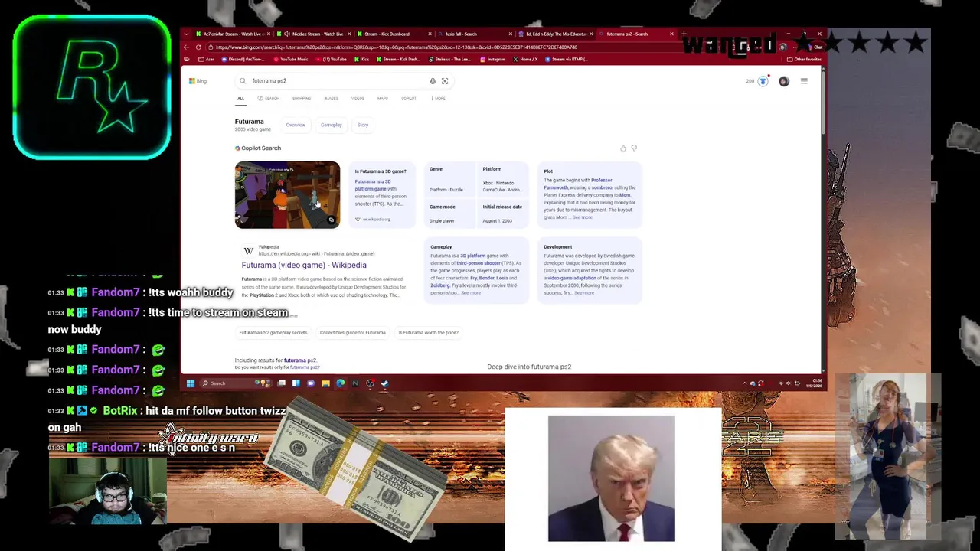Open visual search camera icon
The width and height of the screenshot is (980, 551).
pos(445,81)
